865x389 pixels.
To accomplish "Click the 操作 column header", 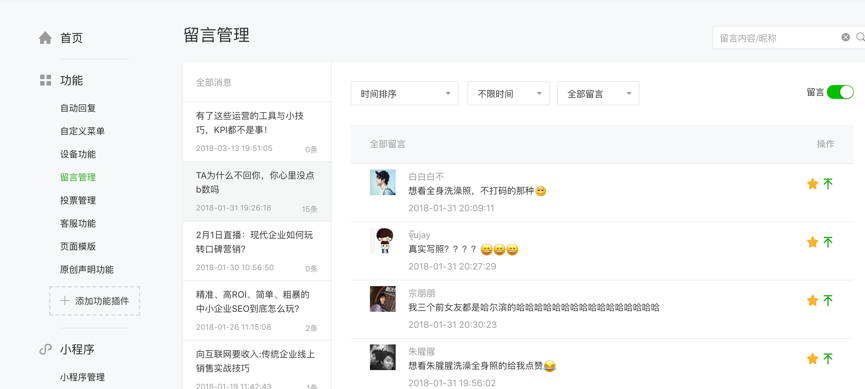I will click(825, 144).
